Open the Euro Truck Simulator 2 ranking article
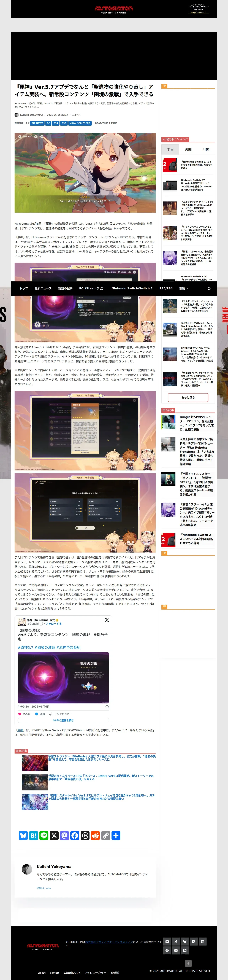 point(197,329)
